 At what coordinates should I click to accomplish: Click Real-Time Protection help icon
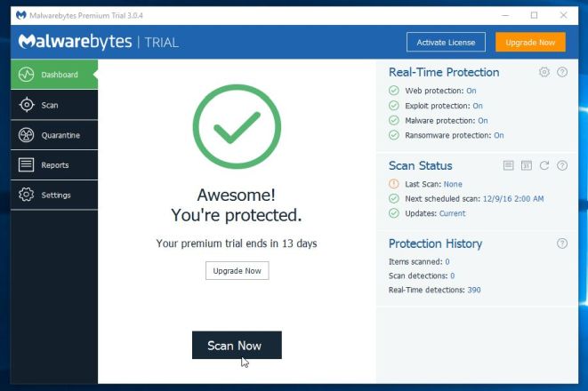[x=562, y=72]
